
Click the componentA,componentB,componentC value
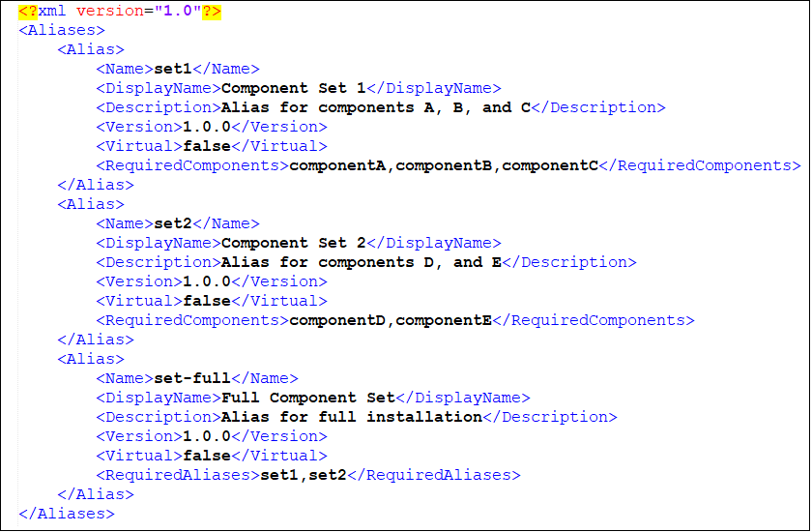click(444, 165)
